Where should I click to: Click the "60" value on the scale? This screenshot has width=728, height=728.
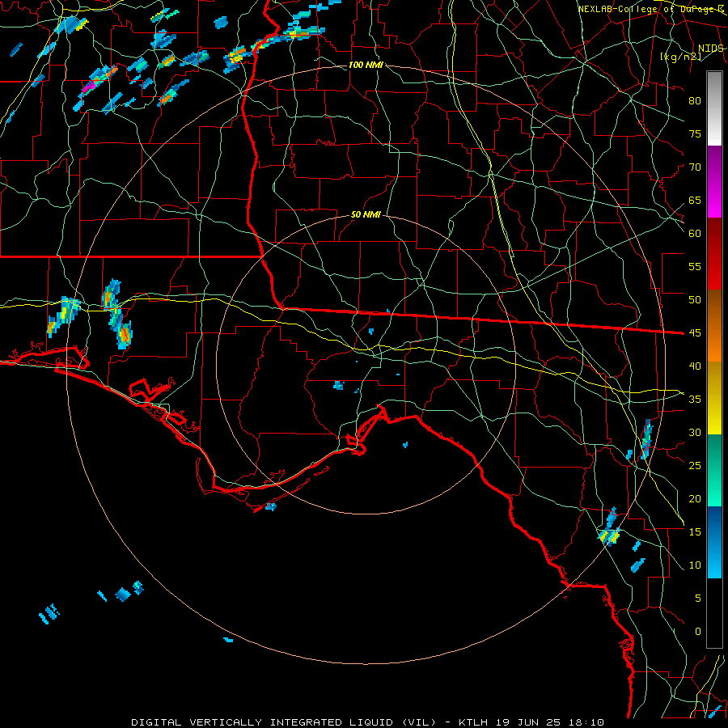tap(695, 234)
